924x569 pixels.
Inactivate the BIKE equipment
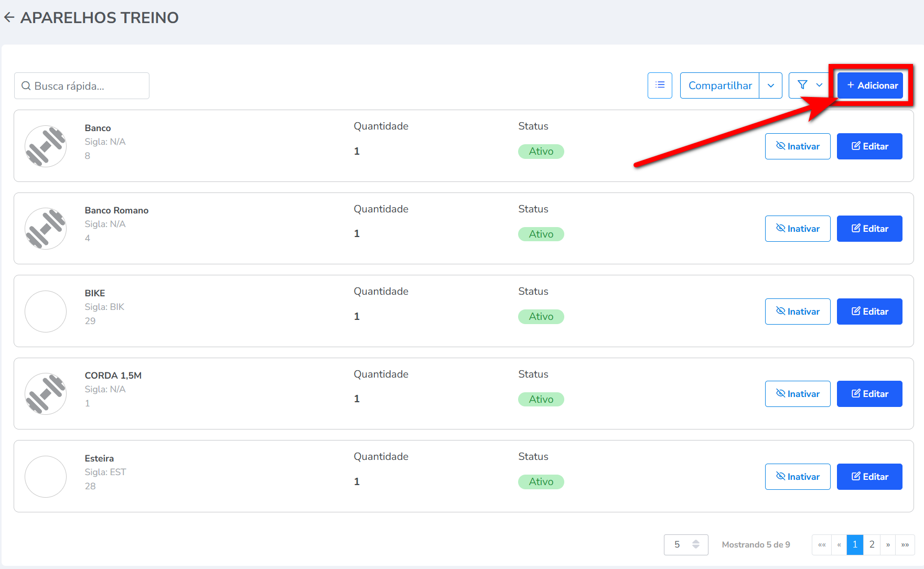(x=797, y=312)
